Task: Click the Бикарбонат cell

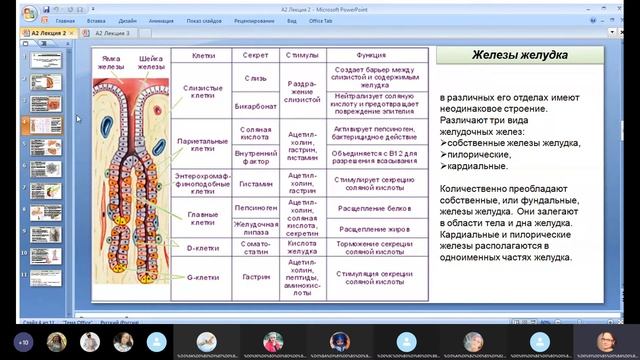Action: [x=256, y=106]
